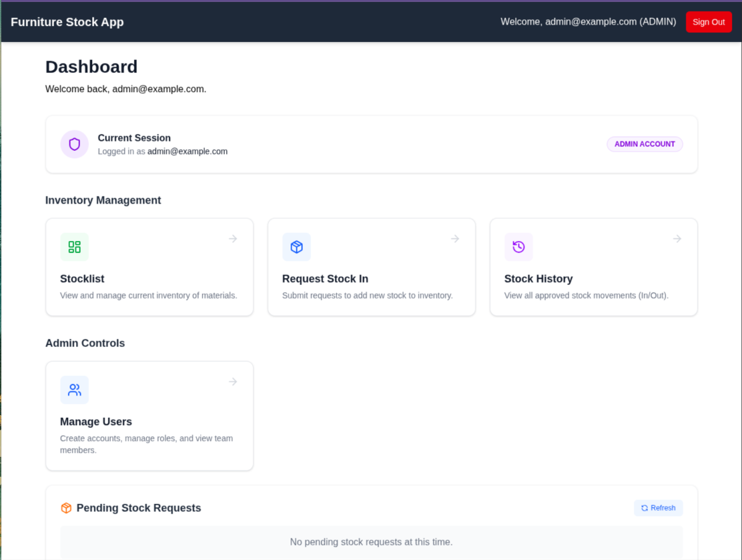Click the Furniture Stock App header title
Screen dimensions: 742x560
coord(67,22)
